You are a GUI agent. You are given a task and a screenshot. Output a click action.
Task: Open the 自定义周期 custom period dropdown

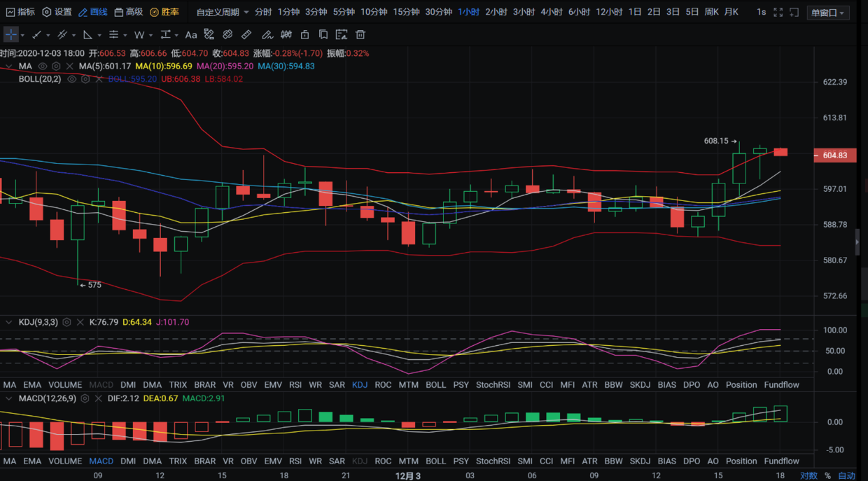point(223,13)
